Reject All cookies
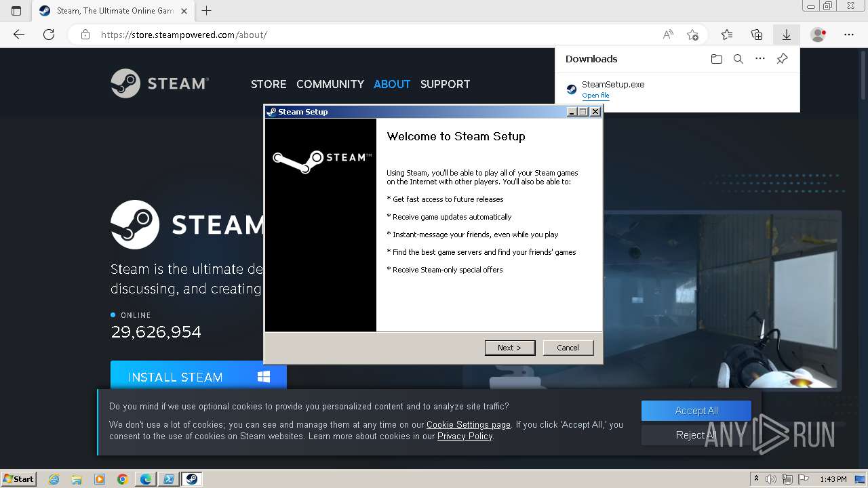Viewport: 868px width, 488px height. coord(696,435)
